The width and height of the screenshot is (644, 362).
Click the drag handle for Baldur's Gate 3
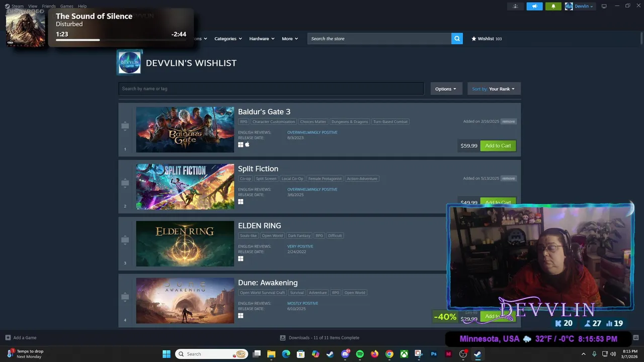pyautogui.click(x=125, y=126)
